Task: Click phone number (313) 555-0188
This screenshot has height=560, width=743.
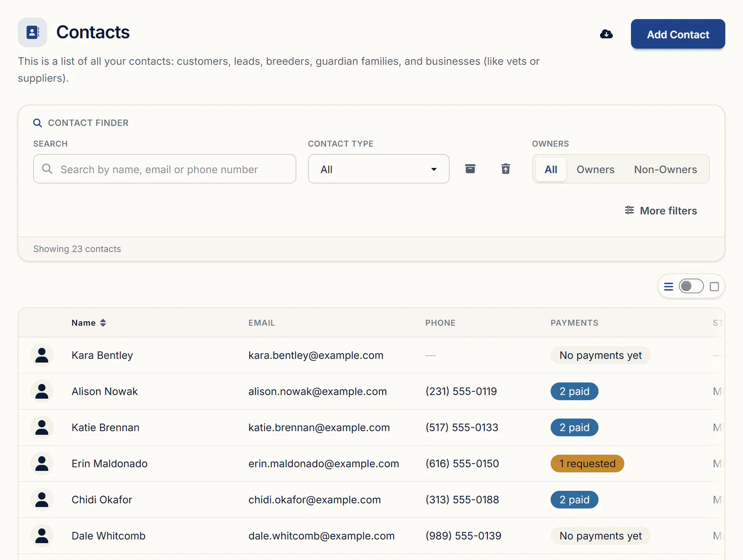Action: pyautogui.click(x=462, y=500)
